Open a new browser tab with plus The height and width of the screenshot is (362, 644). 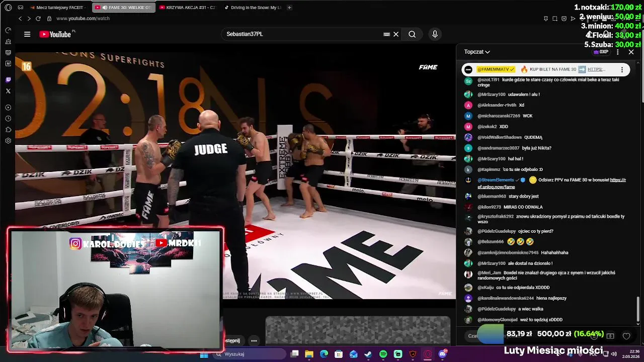pos(289,8)
